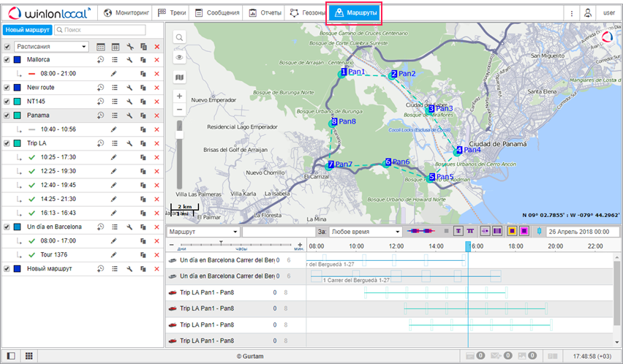
Task: Click the map layers icon
Action: 179,77
